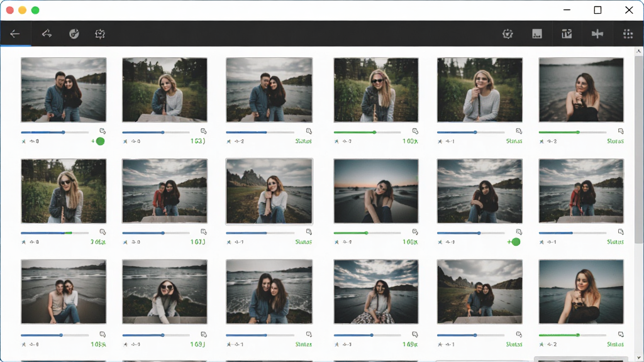Open the mountain valley couple photo in row three
The width and height of the screenshot is (644, 362).
point(480,292)
